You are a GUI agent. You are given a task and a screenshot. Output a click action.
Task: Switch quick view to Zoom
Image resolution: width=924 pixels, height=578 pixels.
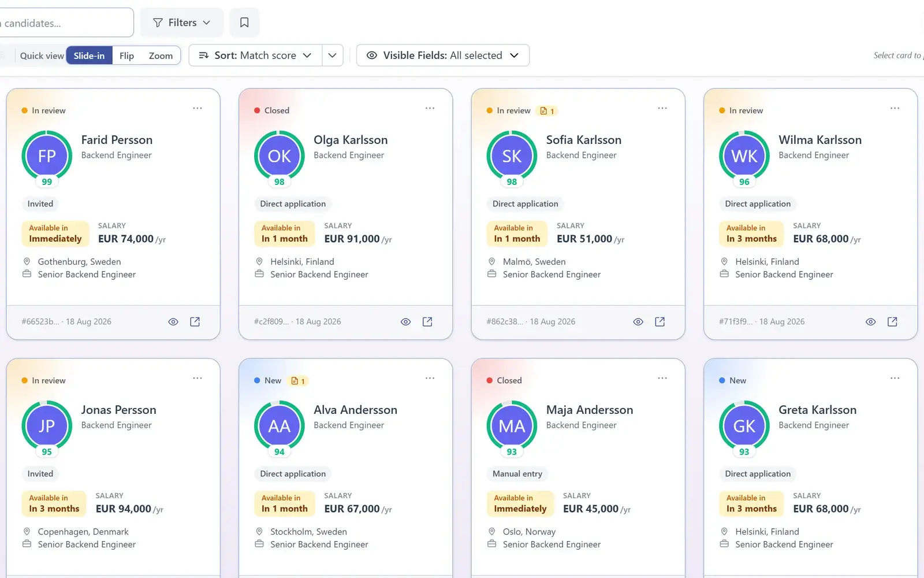point(161,55)
